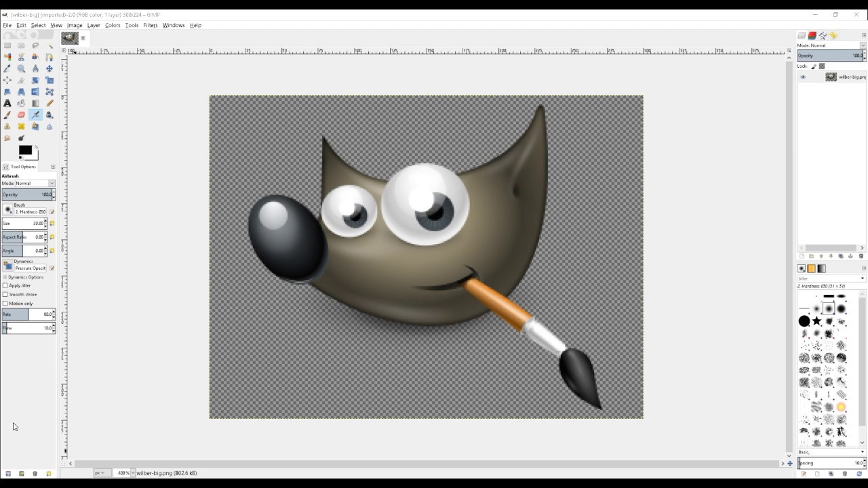Open the Layers dock configure tab menu
Viewport: 868px width, 488px height.
tap(864, 35)
